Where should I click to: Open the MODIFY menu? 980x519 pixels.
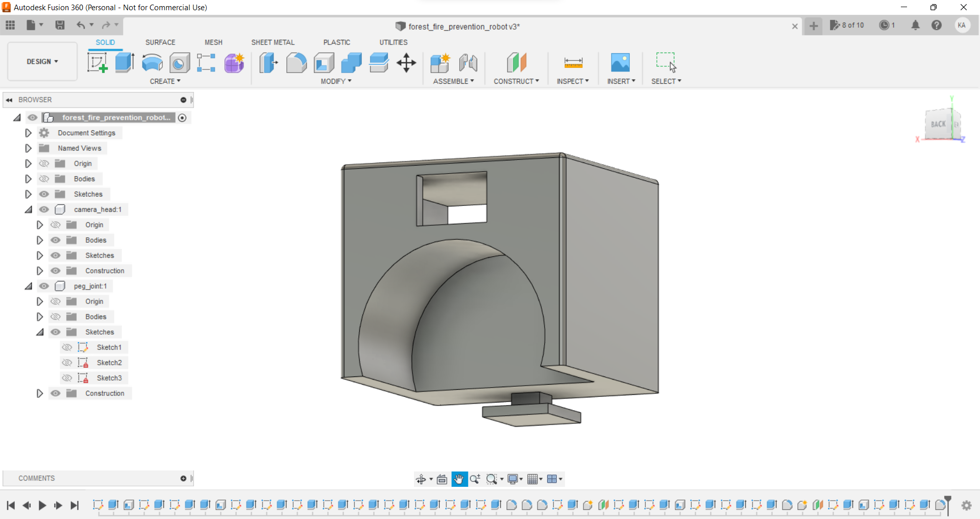tap(336, 81)
